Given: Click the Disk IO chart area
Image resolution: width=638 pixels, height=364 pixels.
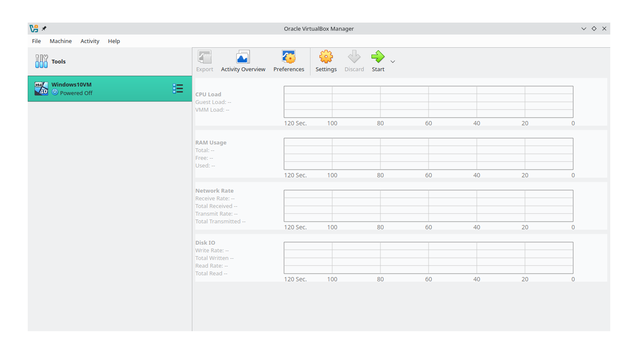Looking at the screenshot, I should pos(429,258).
